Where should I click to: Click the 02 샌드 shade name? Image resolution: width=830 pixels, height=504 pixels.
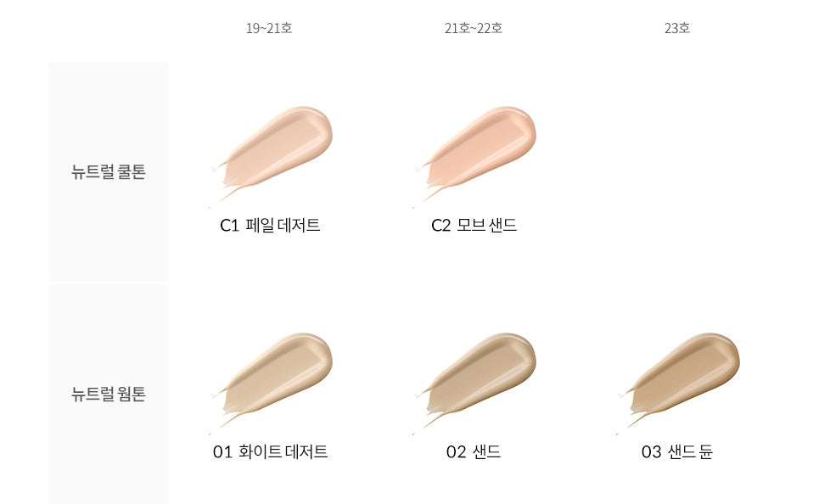point(474,451)
